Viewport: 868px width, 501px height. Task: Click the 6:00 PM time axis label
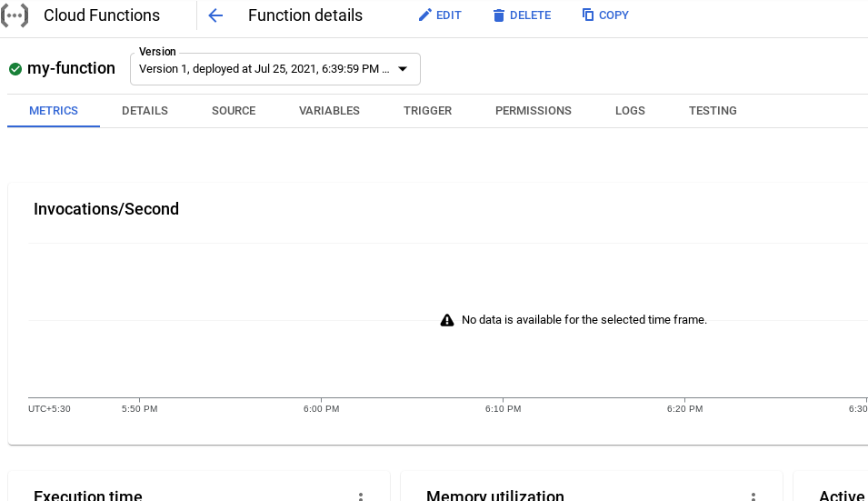(x=321, y=409)
